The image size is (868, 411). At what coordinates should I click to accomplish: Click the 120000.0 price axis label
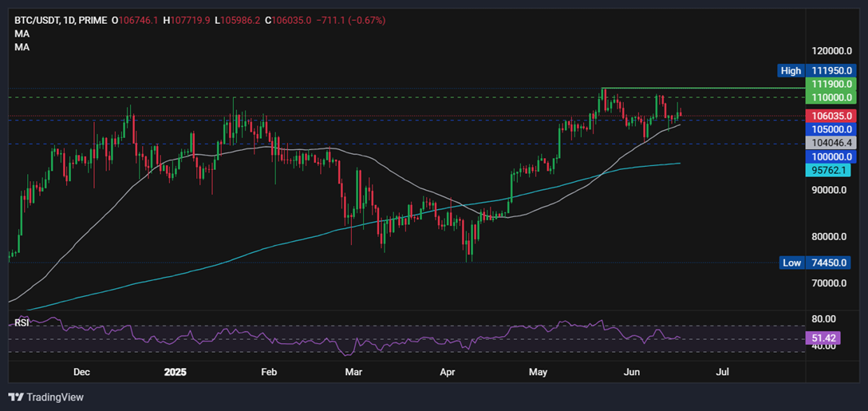[831, 51]
